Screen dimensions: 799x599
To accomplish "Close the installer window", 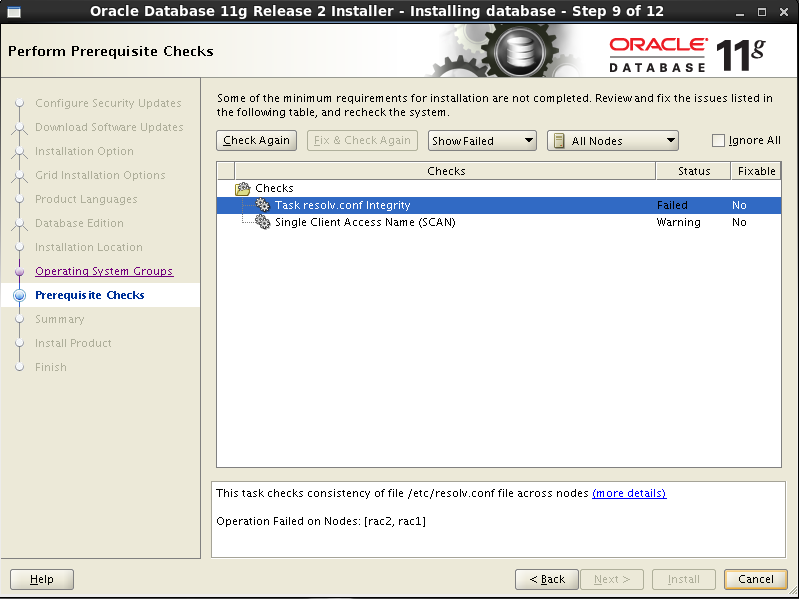I will click(784, 12).
